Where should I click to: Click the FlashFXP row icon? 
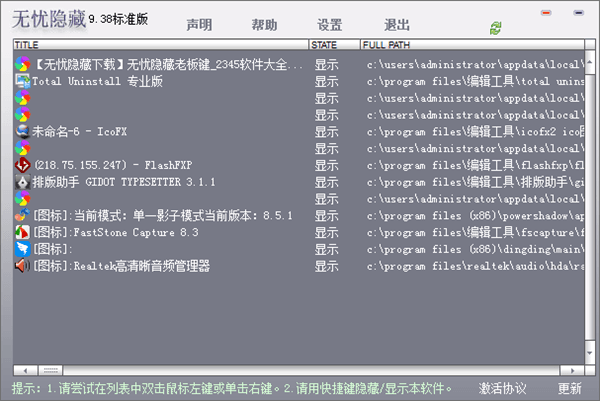pos(22,165)
